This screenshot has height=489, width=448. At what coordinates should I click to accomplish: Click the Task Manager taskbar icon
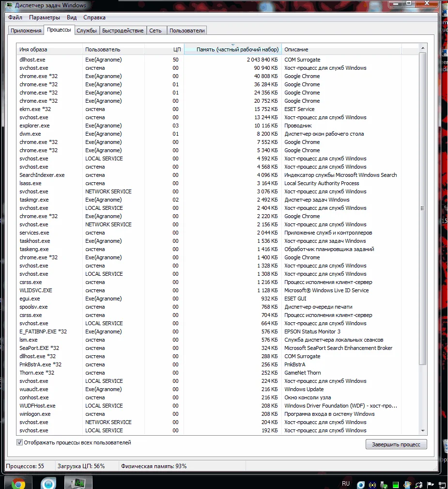pyautogui.click(x=78, y=483)
